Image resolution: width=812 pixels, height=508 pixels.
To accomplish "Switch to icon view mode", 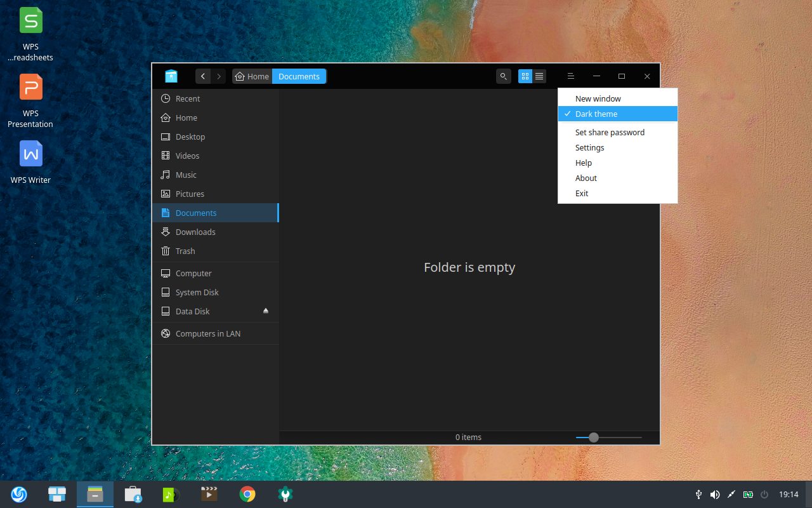I will coord(525,76).
